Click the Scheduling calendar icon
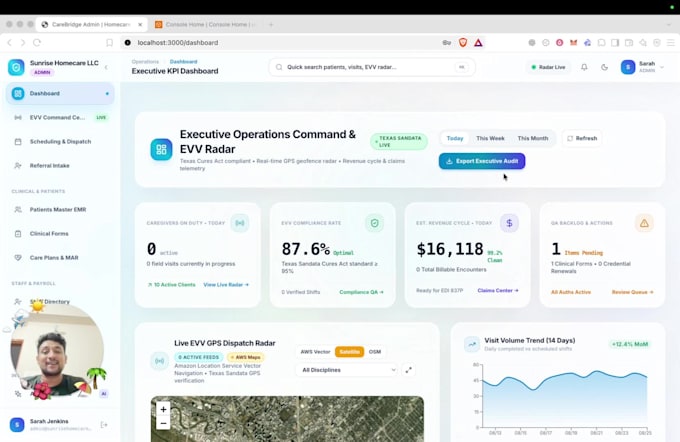This screenshot has height=442, width=680. (18, 142)
